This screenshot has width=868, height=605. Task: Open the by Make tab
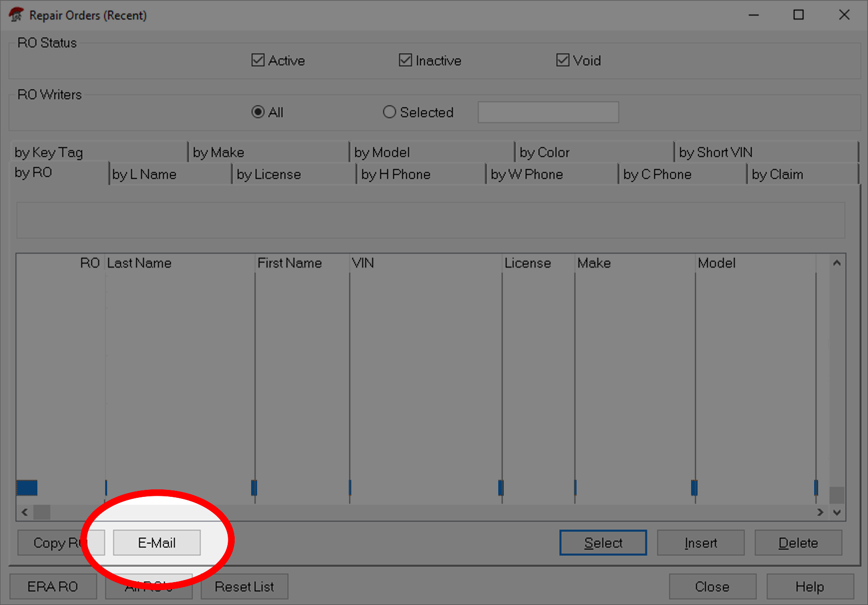click(218, 152)
